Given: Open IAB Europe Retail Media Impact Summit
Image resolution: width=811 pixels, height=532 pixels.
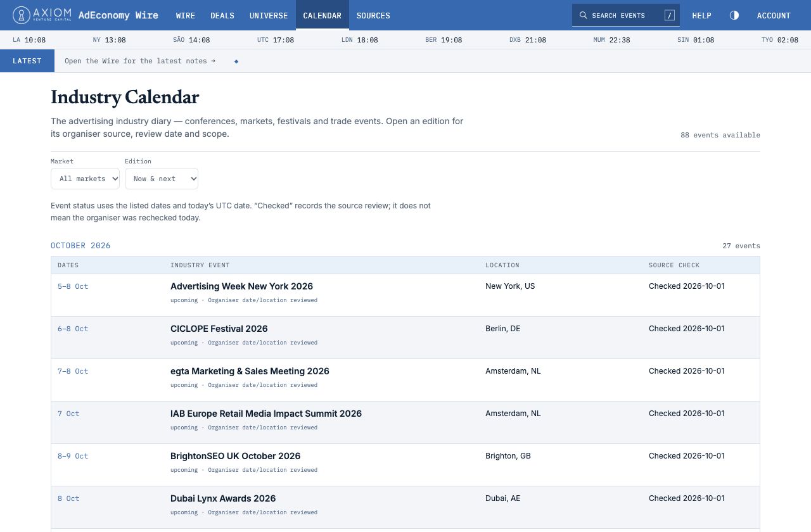Looking at the screenshot, I should 266,414.
